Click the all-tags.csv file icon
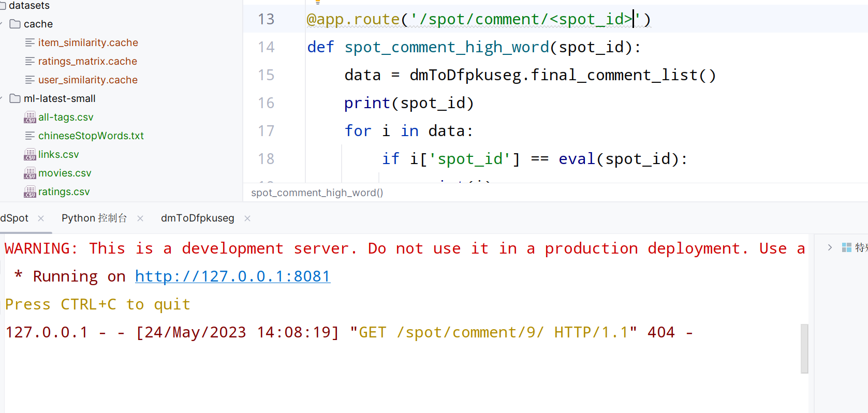This screenshot has height=413, width=868. coord(30,117)
